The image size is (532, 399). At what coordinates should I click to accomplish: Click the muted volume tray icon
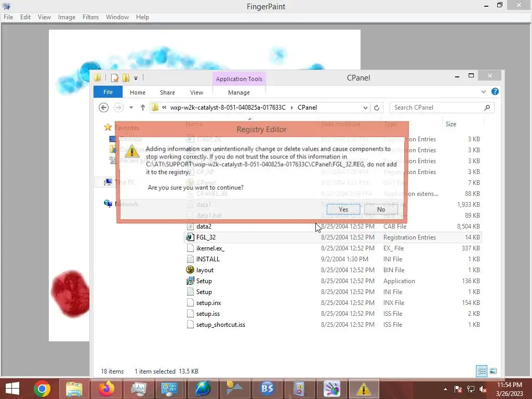click(483, 389)
